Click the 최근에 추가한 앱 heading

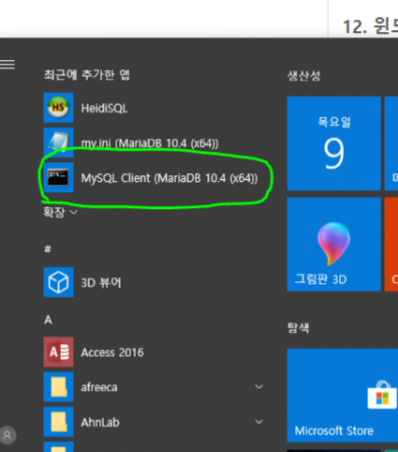point(87,75)
